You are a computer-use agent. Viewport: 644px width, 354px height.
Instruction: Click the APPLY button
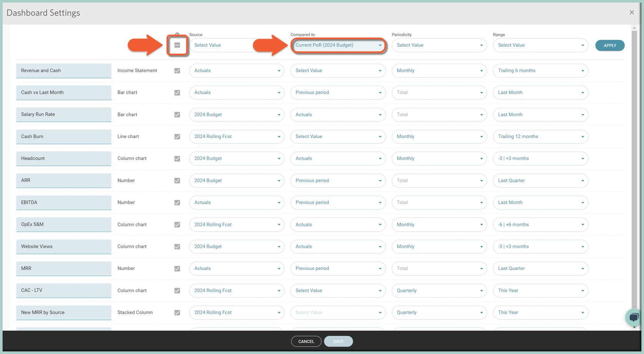pyautogui.click(x=610, y=45)
